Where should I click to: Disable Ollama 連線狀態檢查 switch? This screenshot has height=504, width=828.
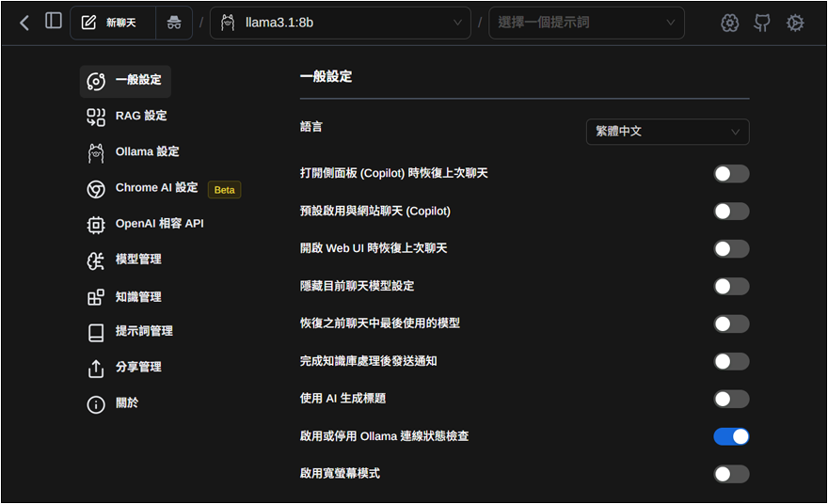731,436
